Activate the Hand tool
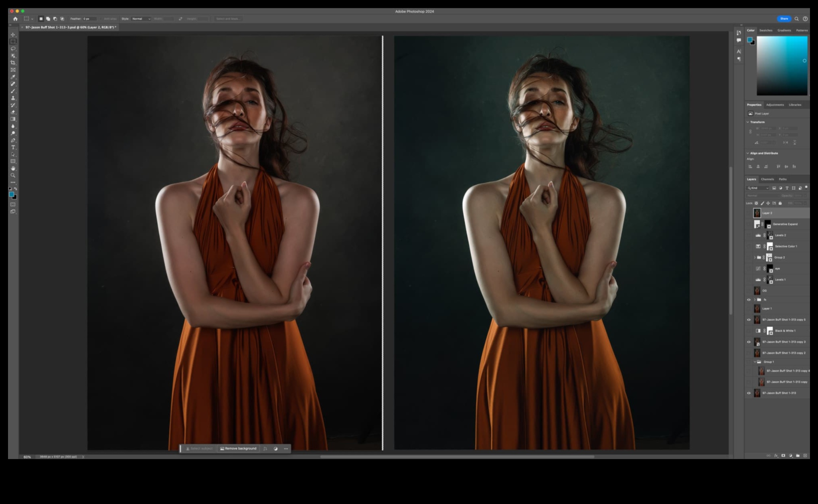This screenshot has height=504, width=818. [13, 168]
